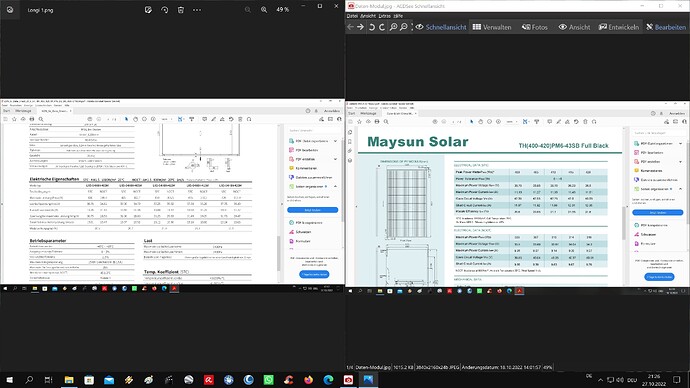Rotate the Longi 1.png image in Photos

[165, 10]
